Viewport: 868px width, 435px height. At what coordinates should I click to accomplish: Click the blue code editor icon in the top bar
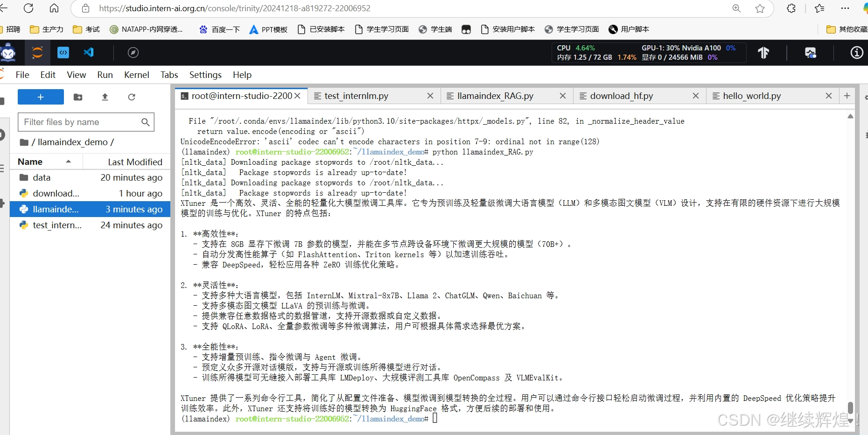(63, 52)
